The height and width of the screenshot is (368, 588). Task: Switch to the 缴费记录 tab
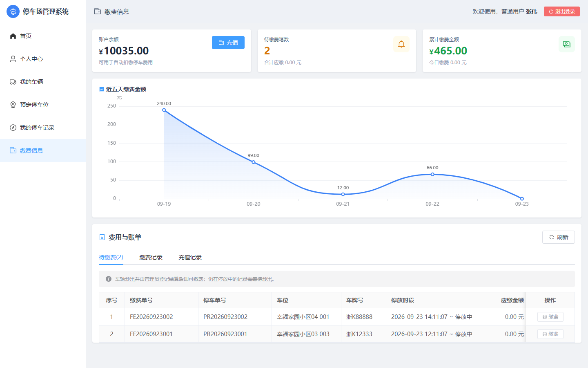click(x=151, y=257)
